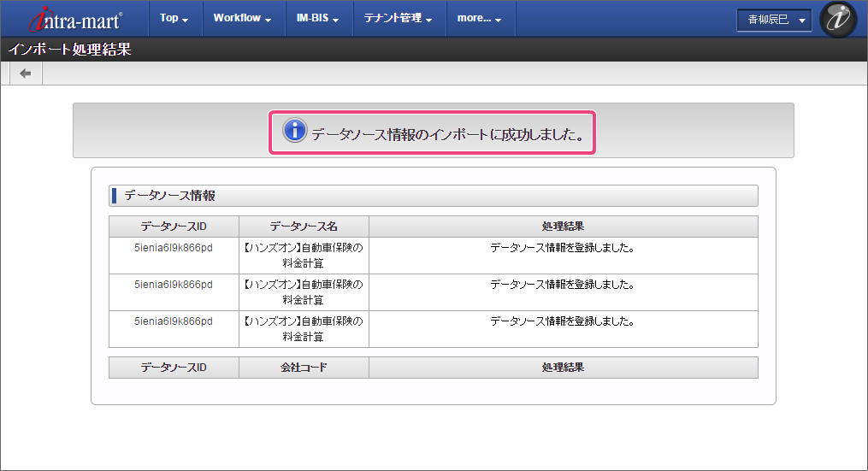Screen dimensions: 868x471
Task: Open the IM-BIS menu
Action: (x=318, y=18)
